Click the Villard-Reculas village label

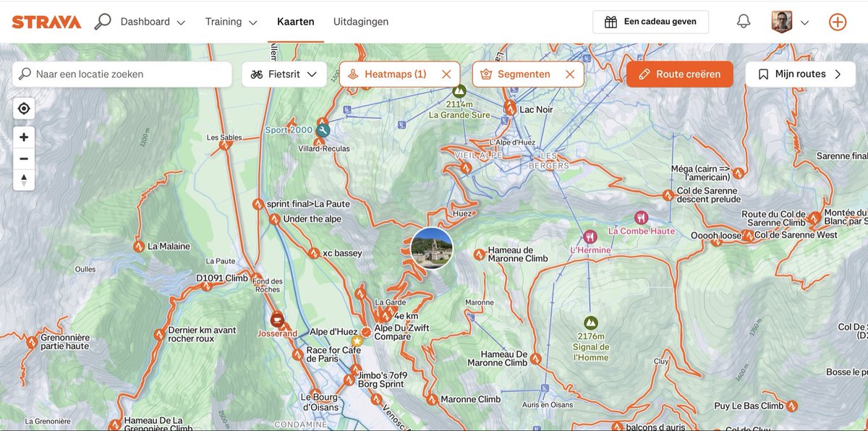point(324,149)
